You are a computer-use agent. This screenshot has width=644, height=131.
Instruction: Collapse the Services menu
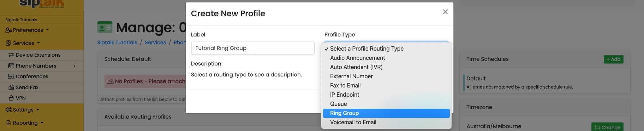coord(23,43)
